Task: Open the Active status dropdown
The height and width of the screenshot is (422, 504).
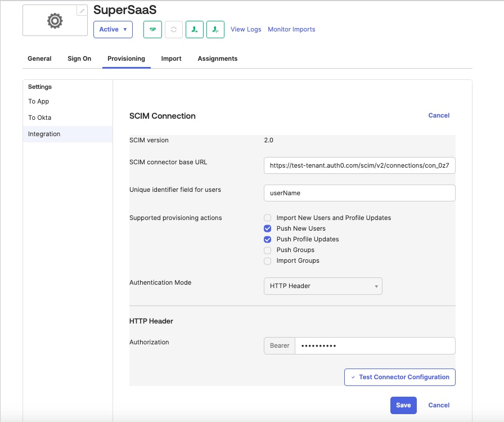Action: click(x=112, y=29)
